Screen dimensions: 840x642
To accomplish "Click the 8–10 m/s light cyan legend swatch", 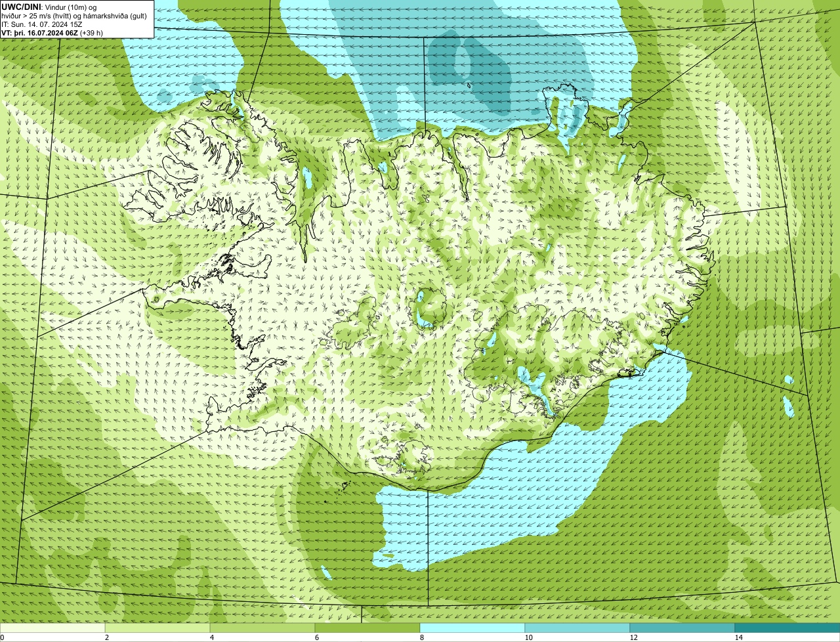I will pos(472,628).
